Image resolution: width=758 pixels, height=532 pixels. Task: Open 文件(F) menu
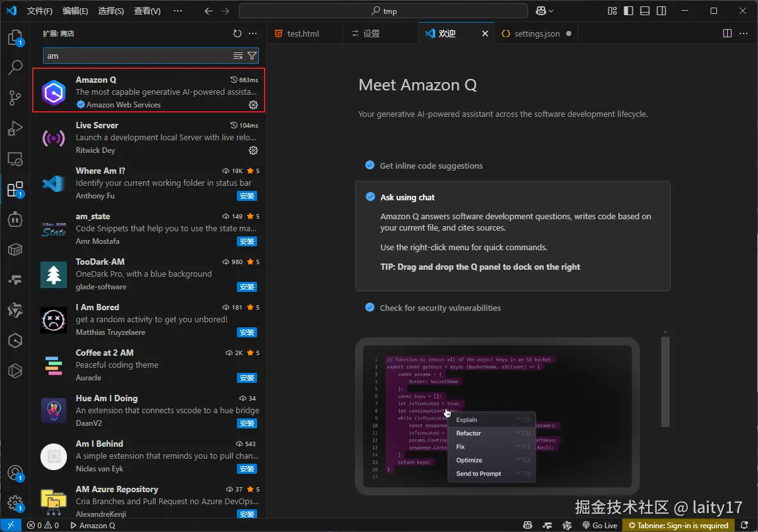(40, 11)
